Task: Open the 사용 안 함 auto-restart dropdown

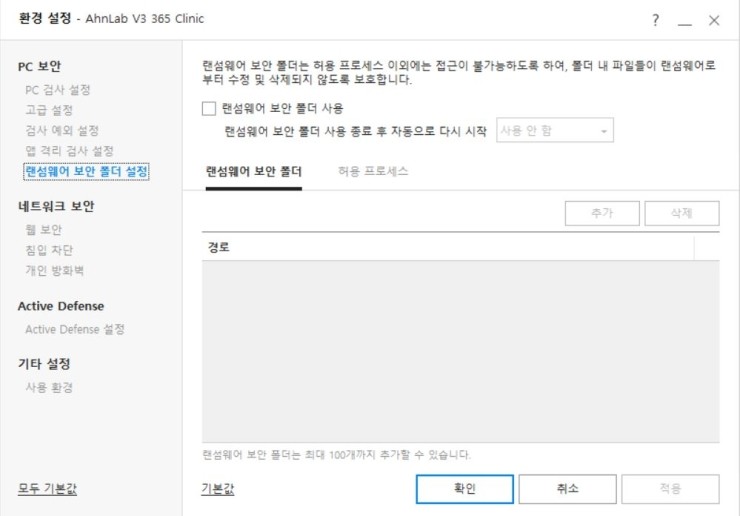Action: (x=555, y=130)
